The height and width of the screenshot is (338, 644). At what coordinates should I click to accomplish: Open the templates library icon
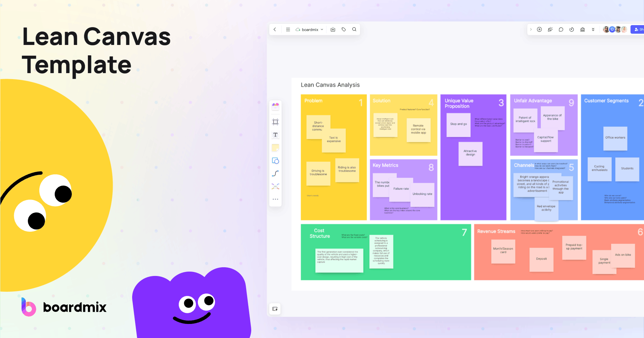(x=275, y=106)
